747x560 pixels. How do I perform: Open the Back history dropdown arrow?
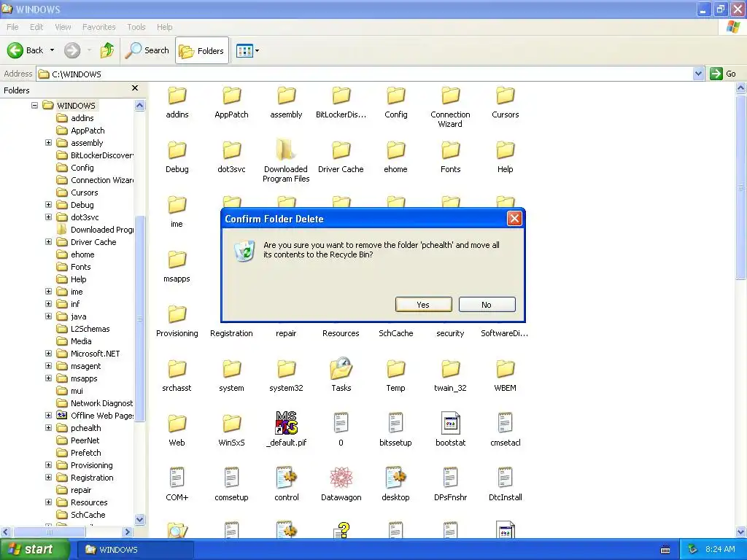pyautogui.click(x=52, y=50)
